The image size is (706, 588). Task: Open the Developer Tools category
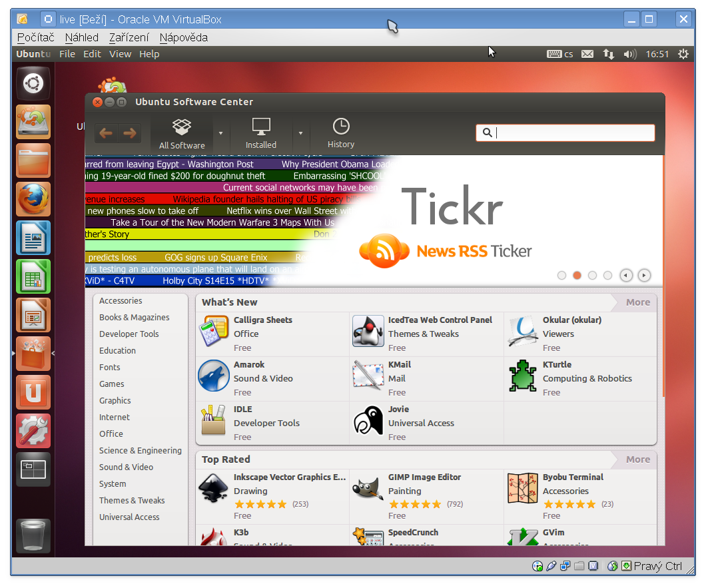129,334
